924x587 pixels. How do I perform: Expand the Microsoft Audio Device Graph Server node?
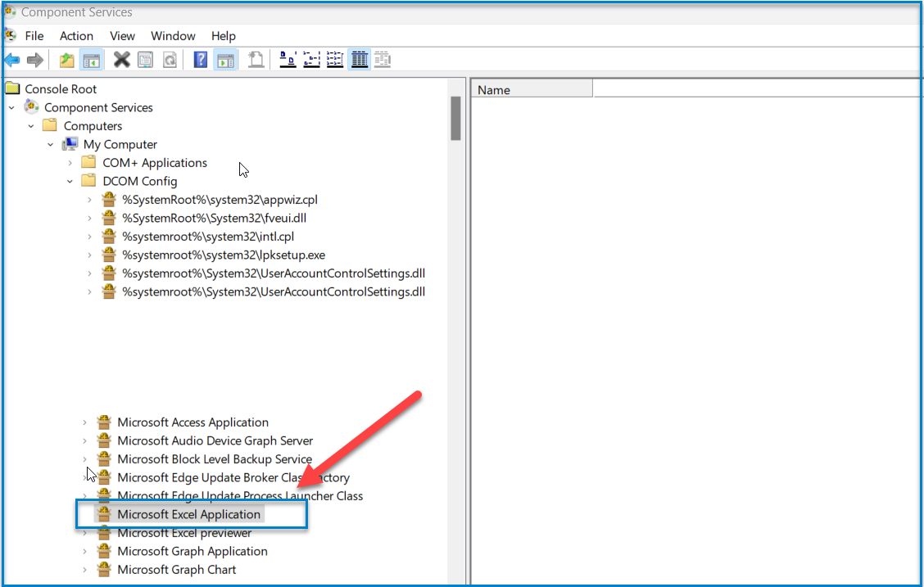tap(85, 441)
